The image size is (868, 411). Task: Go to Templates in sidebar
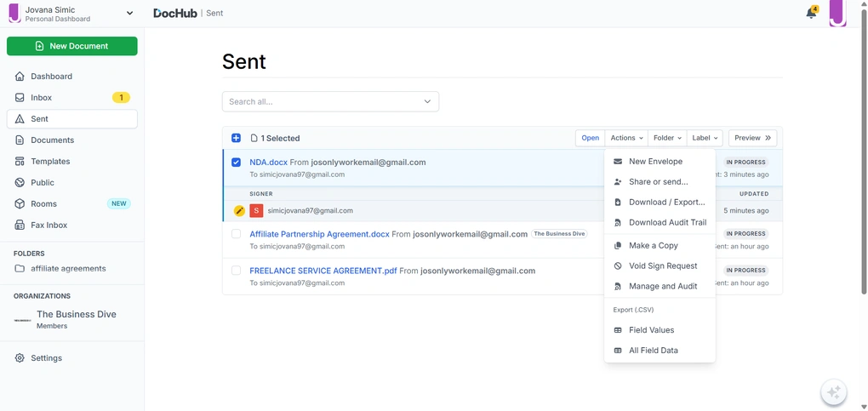(50, 162)
